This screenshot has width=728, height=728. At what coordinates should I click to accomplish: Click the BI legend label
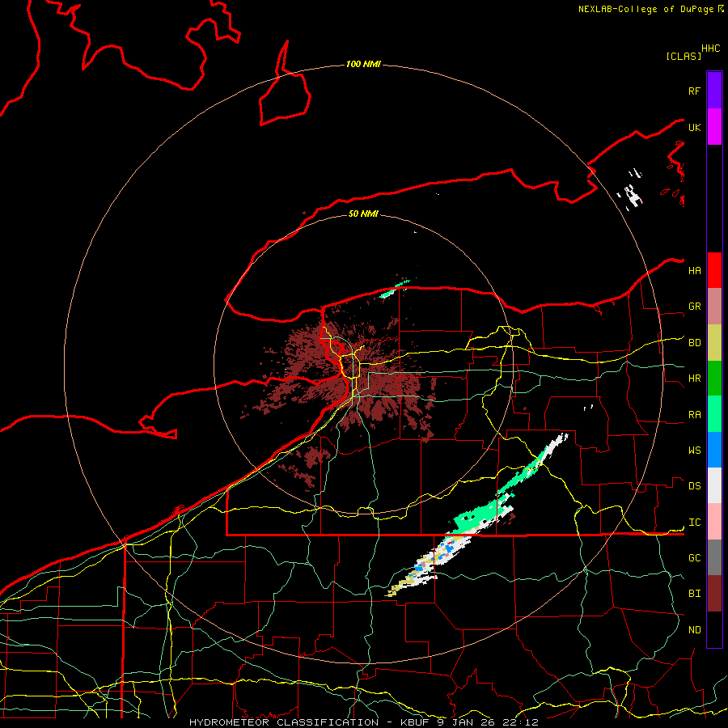pos(694,594)
